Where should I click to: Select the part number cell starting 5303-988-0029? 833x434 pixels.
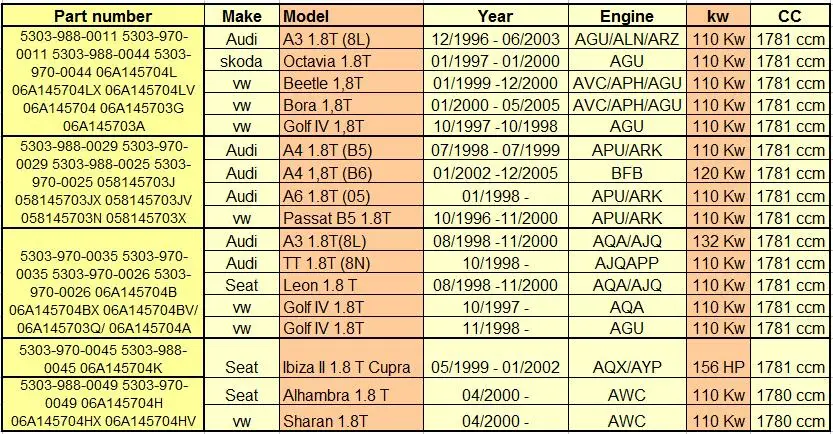tap(103, 182)
